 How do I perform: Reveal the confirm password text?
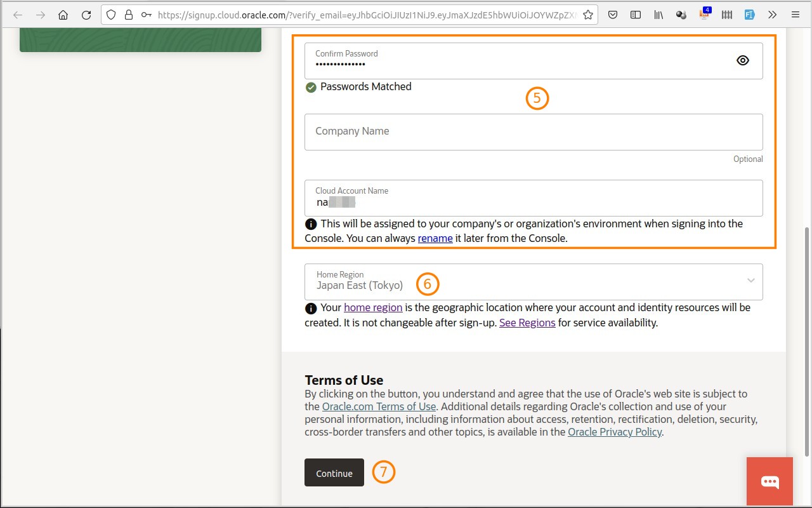[743, 60]
